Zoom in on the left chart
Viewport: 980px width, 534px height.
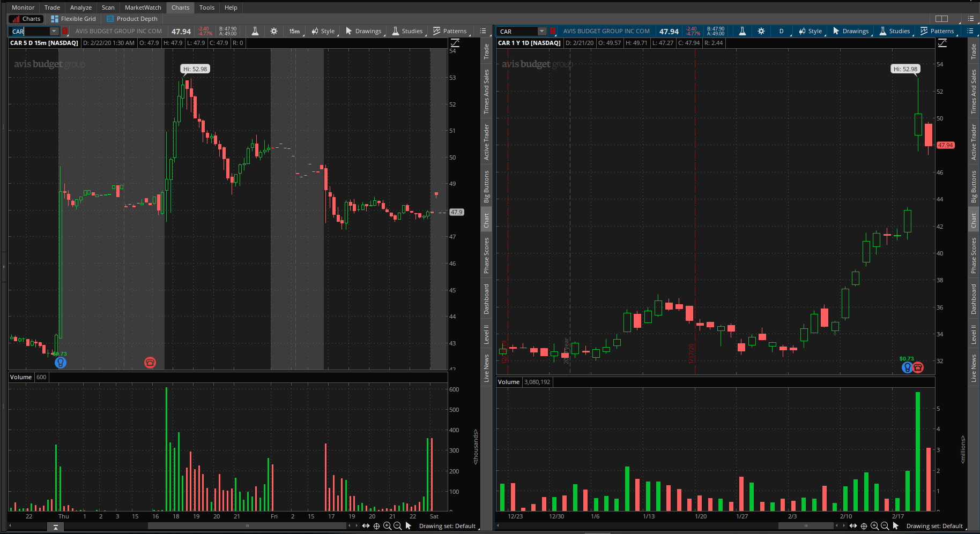[387, 526]
